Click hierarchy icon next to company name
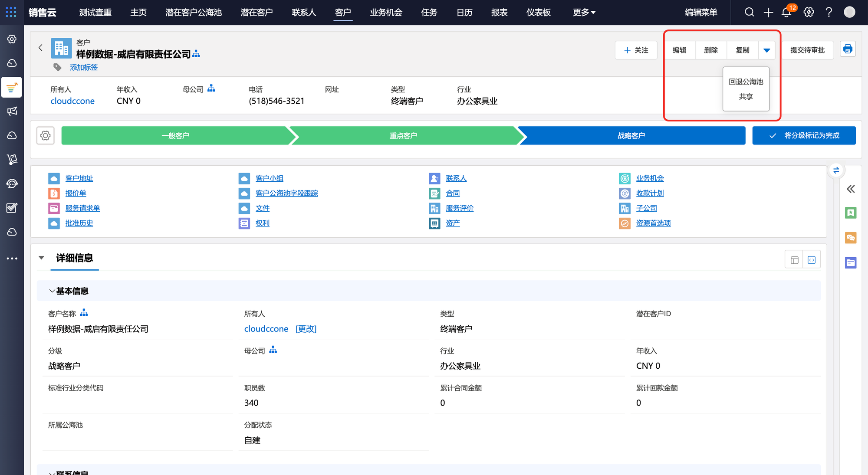The width and height of the screenshot is (868, 475). click(196, 54)
